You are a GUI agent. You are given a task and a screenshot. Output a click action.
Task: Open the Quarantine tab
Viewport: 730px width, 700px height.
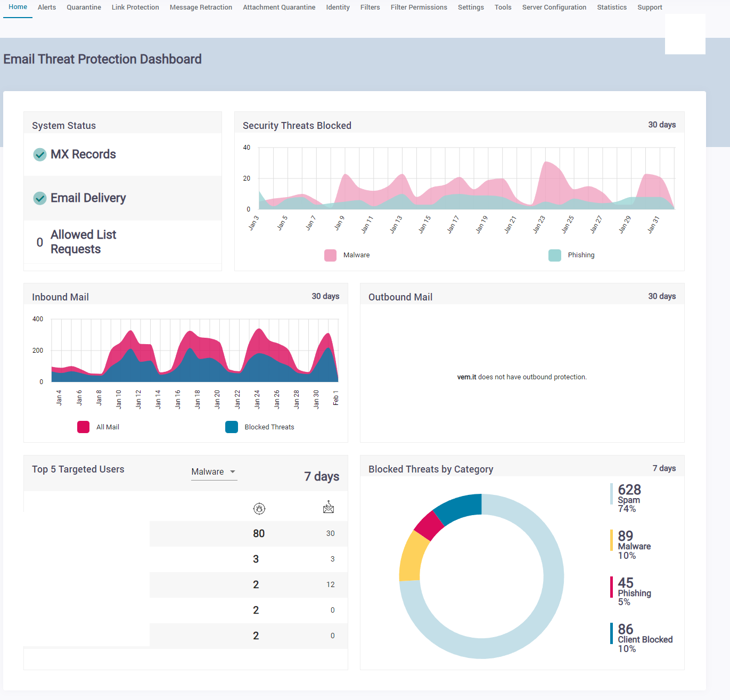point(84,7)
